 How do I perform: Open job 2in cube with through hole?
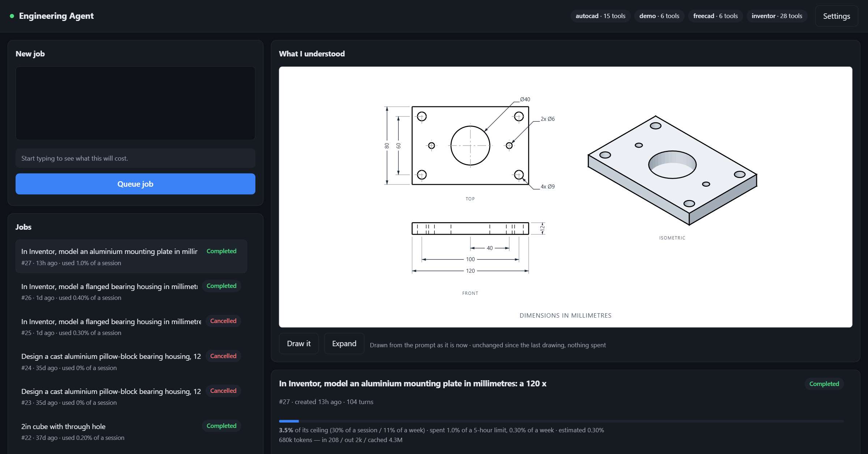click(x=131, y=431)
